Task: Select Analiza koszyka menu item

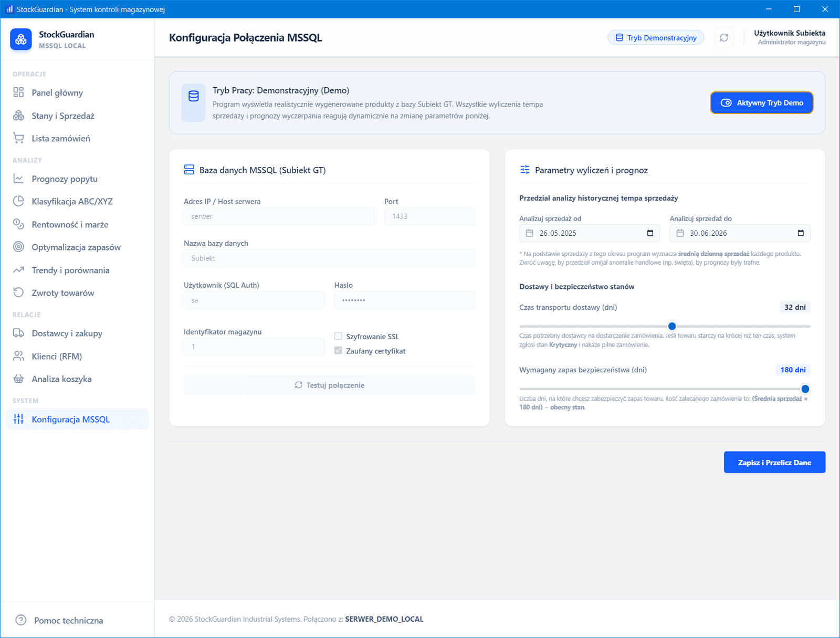Action: point(77,379)
